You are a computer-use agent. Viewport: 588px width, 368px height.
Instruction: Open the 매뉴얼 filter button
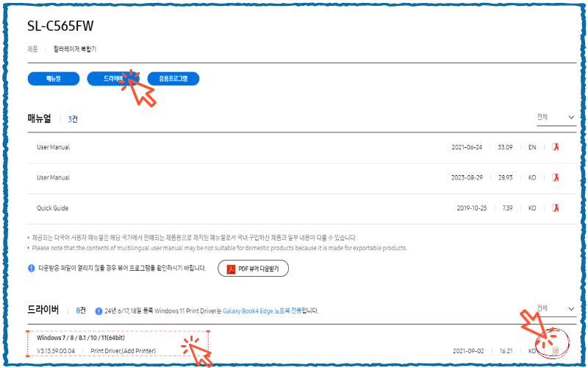[54, 79]
